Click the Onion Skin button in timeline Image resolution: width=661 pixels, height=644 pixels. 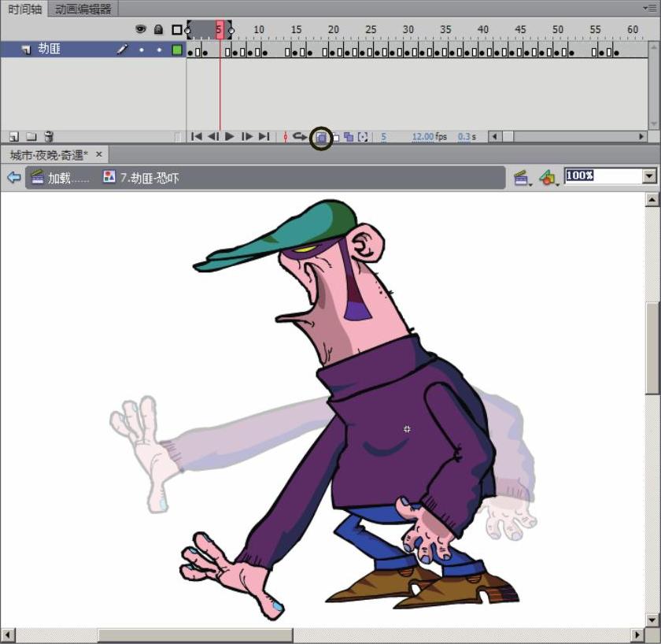[321, 137]
